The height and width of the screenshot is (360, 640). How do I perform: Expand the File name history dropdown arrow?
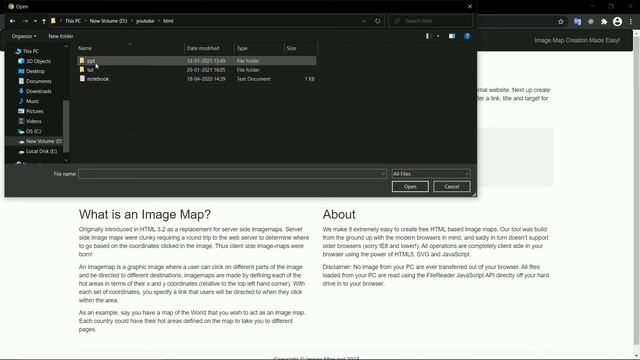(x=382, y=174)
